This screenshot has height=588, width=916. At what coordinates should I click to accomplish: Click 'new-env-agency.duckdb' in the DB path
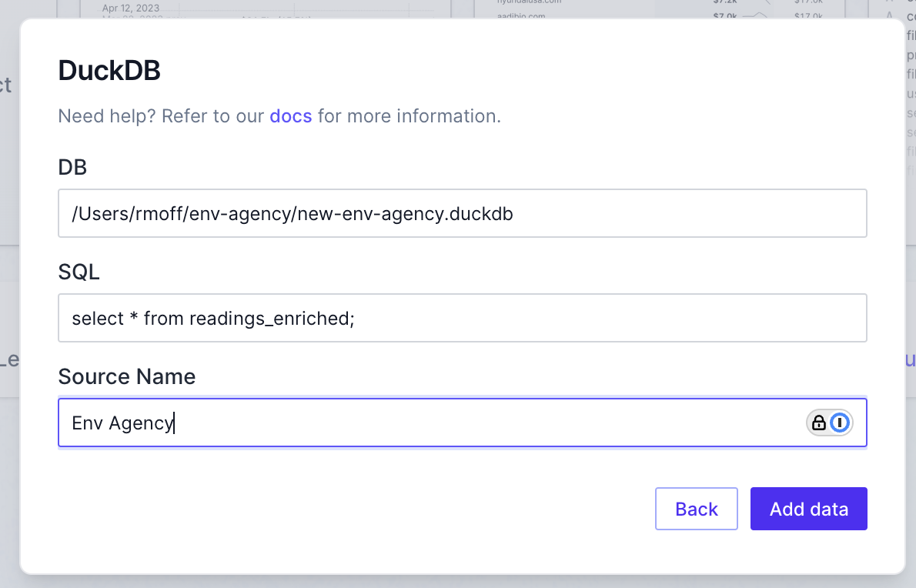(x=406, y=214)
